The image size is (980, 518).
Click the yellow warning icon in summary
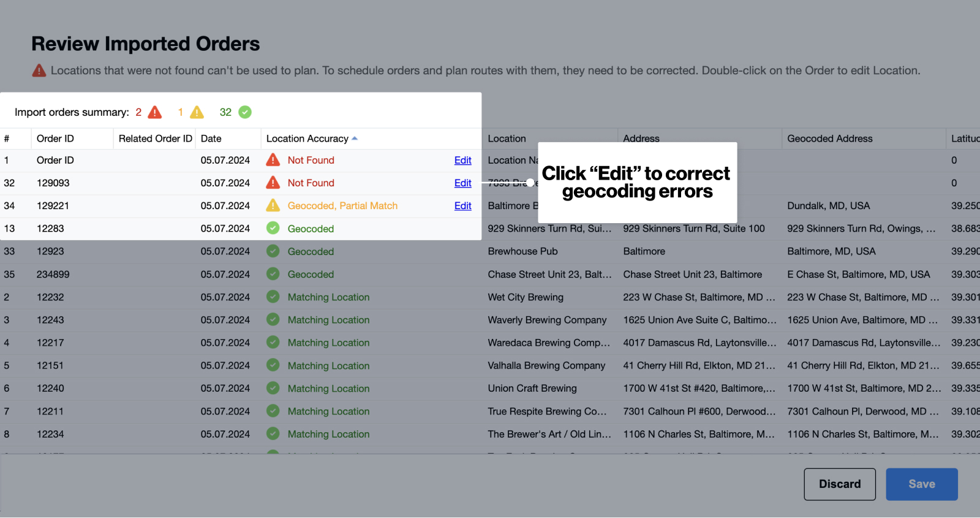pos(197,112)
